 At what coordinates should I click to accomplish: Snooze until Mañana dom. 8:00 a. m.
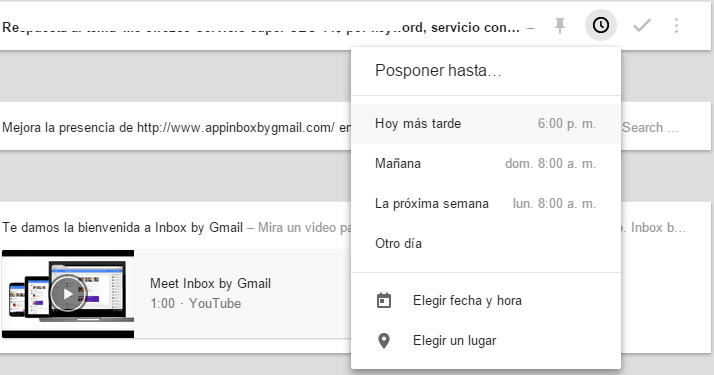(486, 164)
